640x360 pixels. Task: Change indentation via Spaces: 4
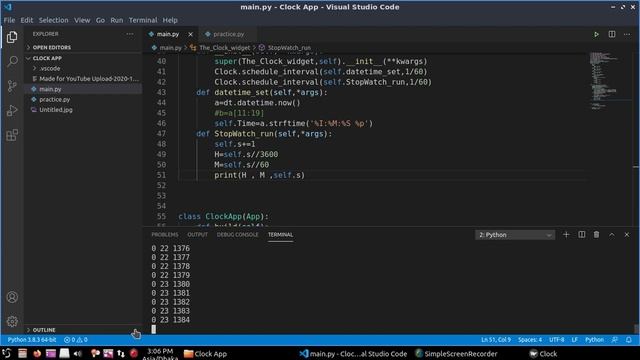coord(530,340)
